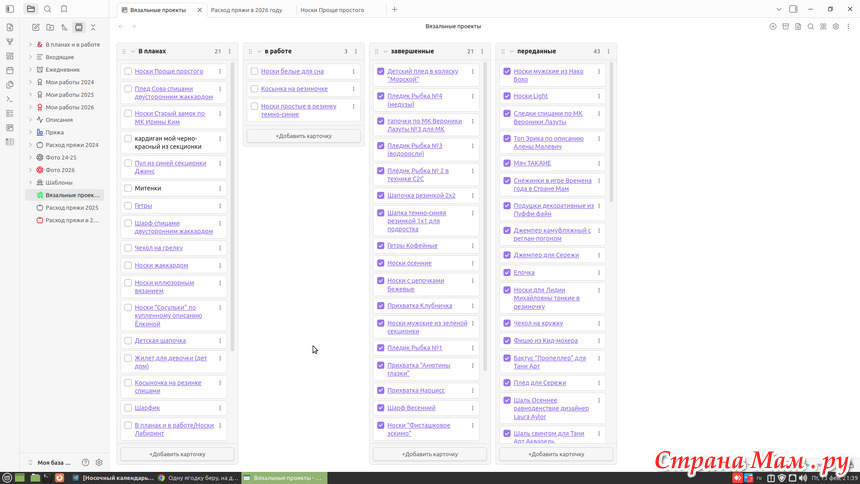The image size is (860, 484).
Task: Uncheck the "Мяч ТАКАНЕ" card checkbox
Action: click(x=507, y=163)
